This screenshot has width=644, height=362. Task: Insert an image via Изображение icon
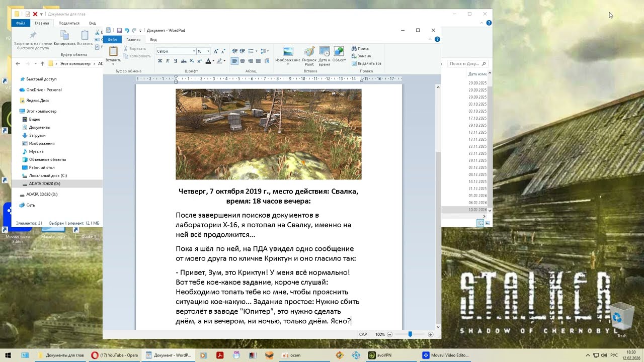click(x=288, y=56)
